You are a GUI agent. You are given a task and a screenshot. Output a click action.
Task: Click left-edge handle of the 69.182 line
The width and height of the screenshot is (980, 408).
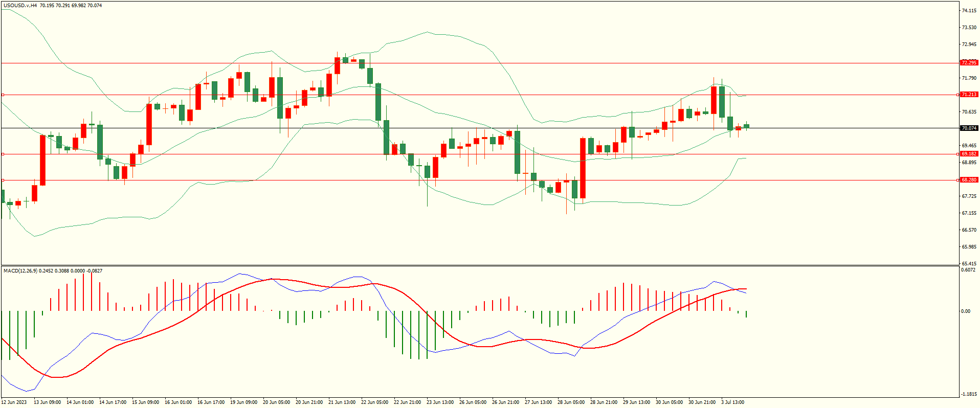(x=3, y=154)
